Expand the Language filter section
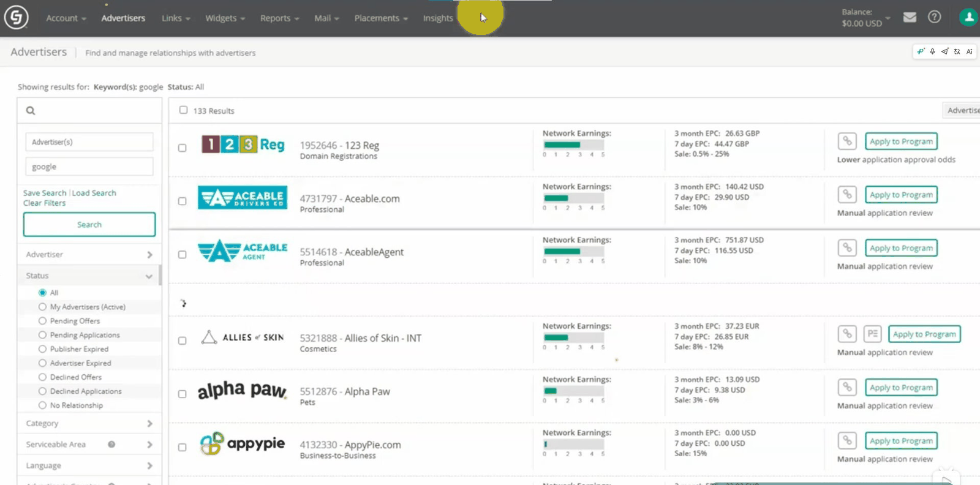Image resolution: width=980 pixels, height=485 pixels. [x=89, y=466]
